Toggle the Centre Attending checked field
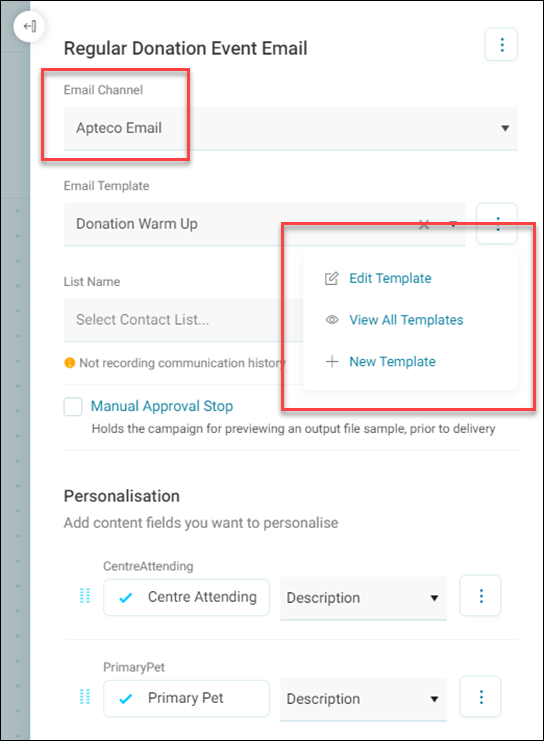 point(187,597)
